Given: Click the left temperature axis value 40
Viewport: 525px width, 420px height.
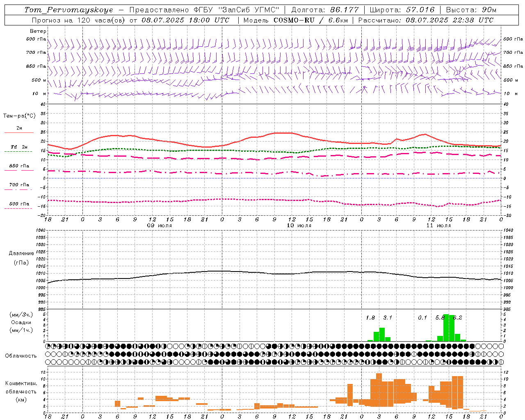Looking at the screenshot, I should [44, 104].
